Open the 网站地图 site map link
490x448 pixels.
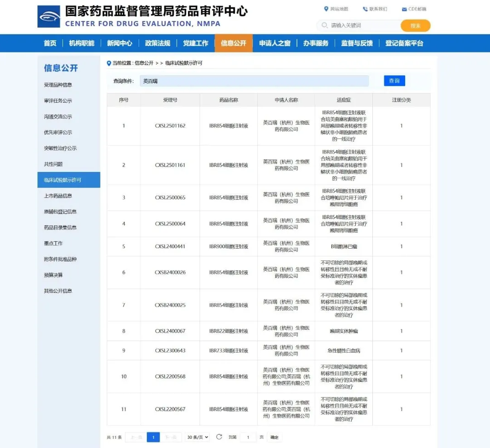336,9
